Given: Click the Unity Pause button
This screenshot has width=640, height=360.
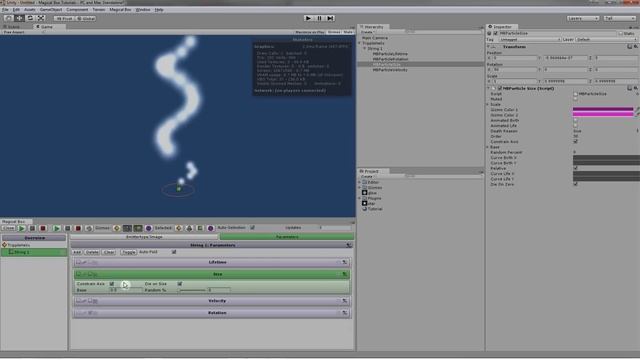Looking at the screenshot, I should point(319,18).
